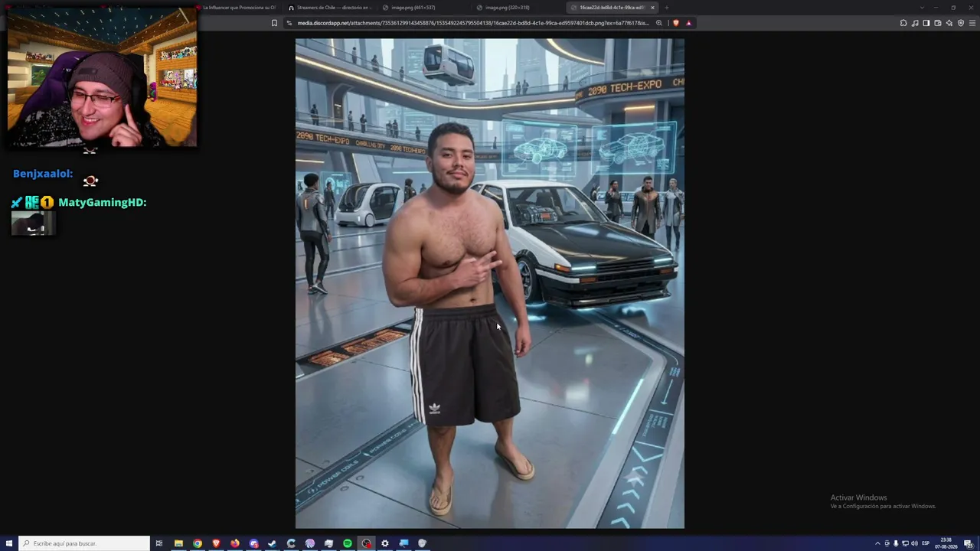This screenshot has width=980, height=551.
Task: Open the volume speaker control in tray
Action: point(914,543)
